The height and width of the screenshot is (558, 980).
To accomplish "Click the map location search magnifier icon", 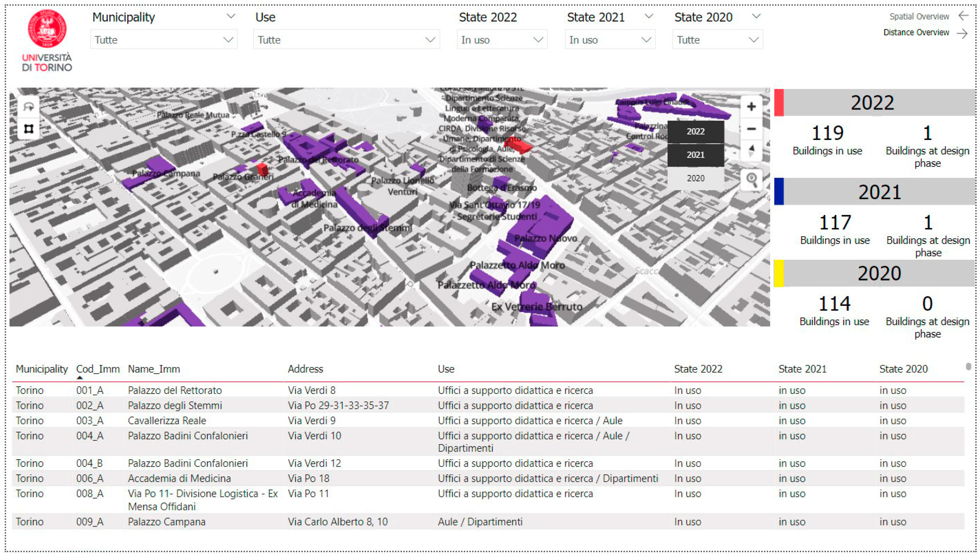I will [751, 179].
